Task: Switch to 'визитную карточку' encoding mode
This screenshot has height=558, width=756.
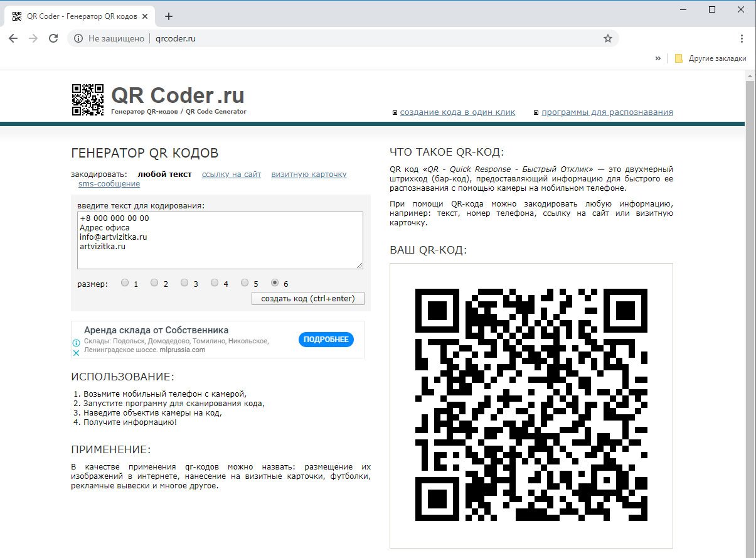Action: (x=309, y=174)
